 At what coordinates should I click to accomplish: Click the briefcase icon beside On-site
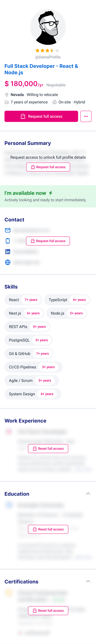[54, 102]
